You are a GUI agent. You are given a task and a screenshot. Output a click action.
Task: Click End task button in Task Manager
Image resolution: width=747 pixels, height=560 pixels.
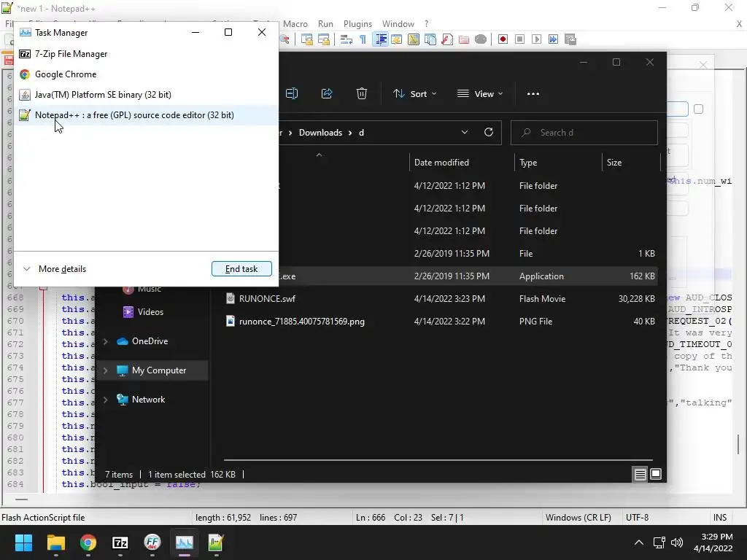click(x=241, y=269)
